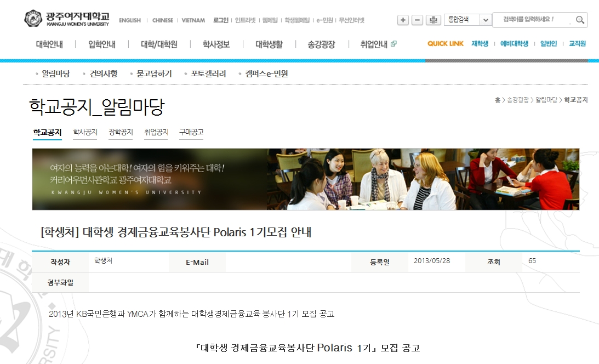
Task: Click the 로그인 link
Action: pos(221,20)
